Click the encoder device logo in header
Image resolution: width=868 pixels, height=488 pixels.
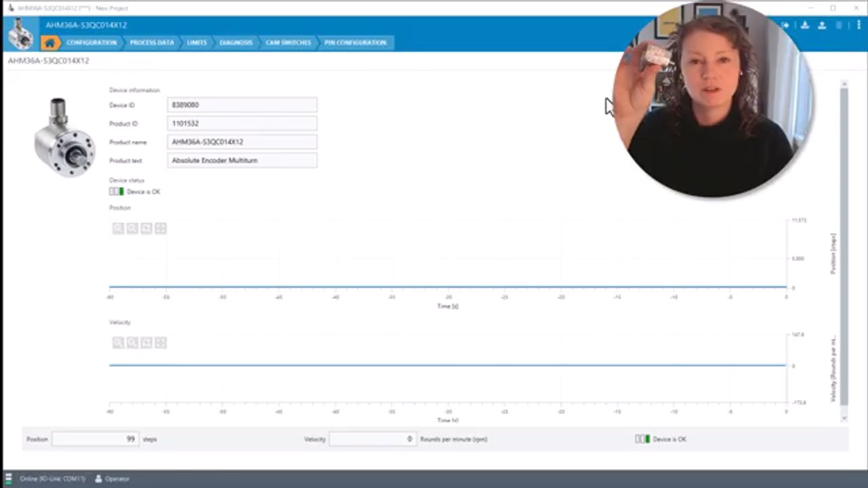point(20,34)
